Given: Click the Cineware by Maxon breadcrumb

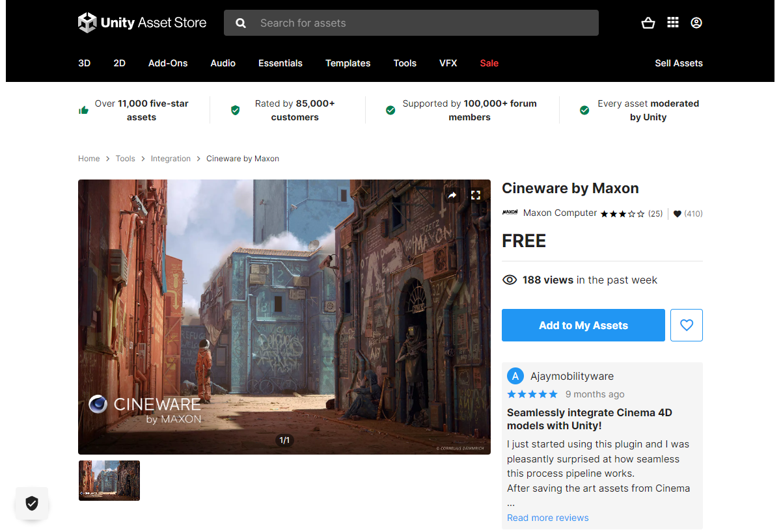Looking at the screenshot, I should 243,159.
